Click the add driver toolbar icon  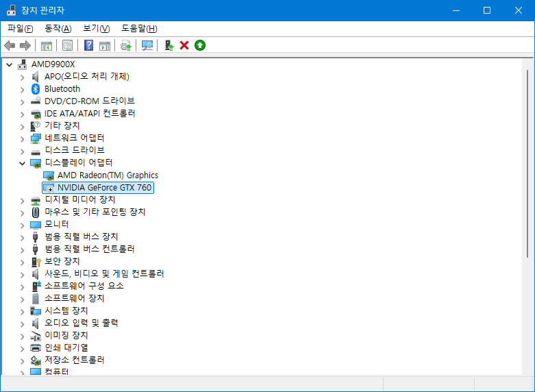(169, 45)
